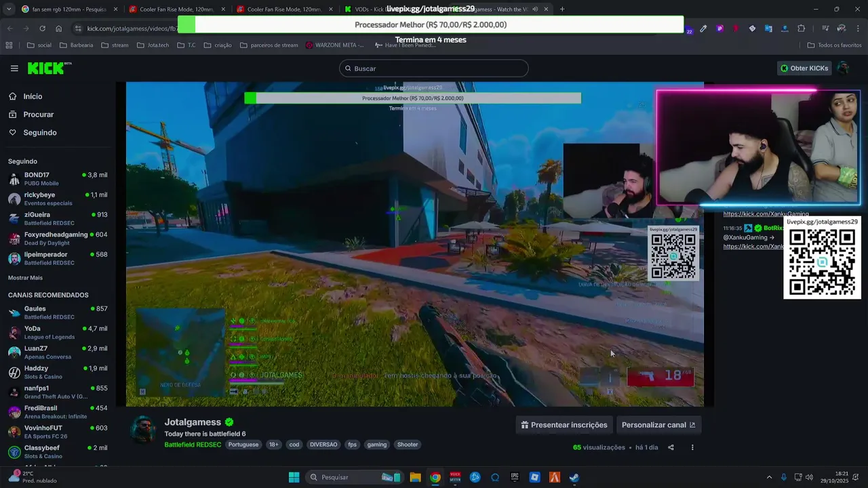The image size is (868, 488).
Task: Open File Explorer from taskbar
Action: 415,477
